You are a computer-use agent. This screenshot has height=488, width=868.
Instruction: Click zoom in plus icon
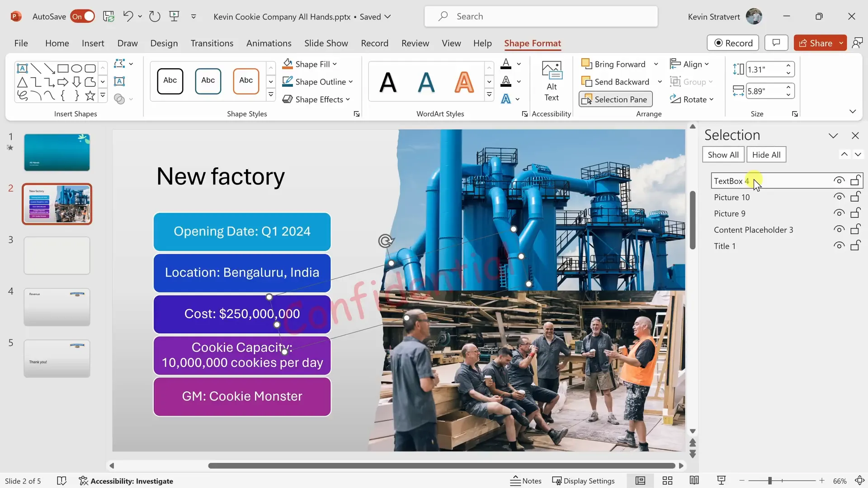(x=822, y=481)
